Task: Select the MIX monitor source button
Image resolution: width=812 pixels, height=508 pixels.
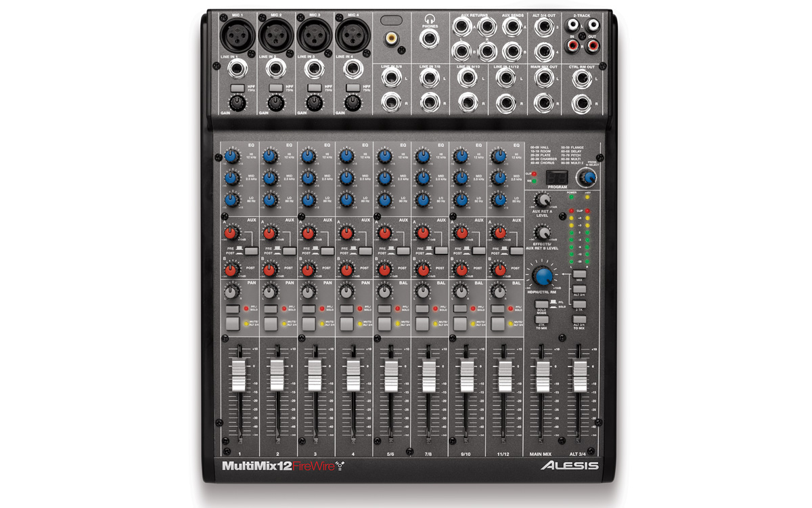Action: [579, 273]
